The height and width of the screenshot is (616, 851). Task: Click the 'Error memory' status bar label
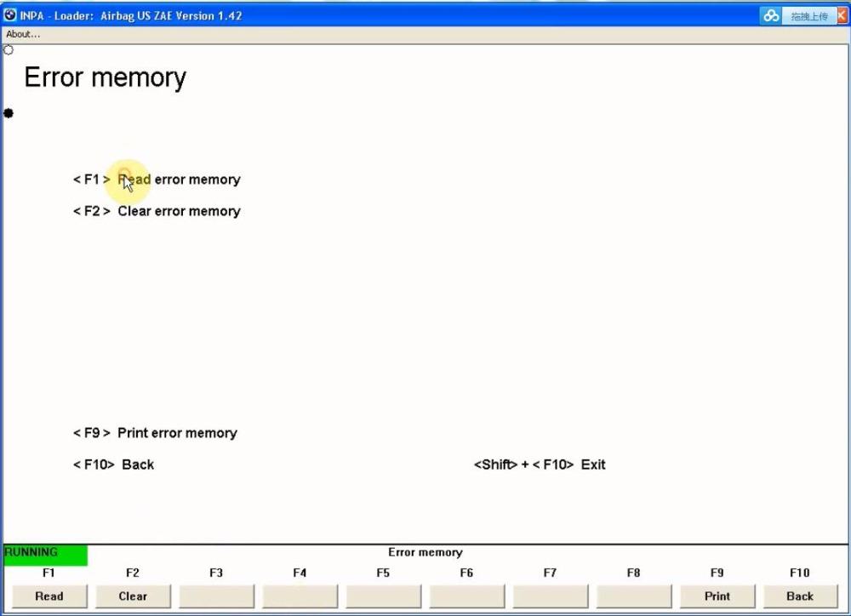click(425, 552)
